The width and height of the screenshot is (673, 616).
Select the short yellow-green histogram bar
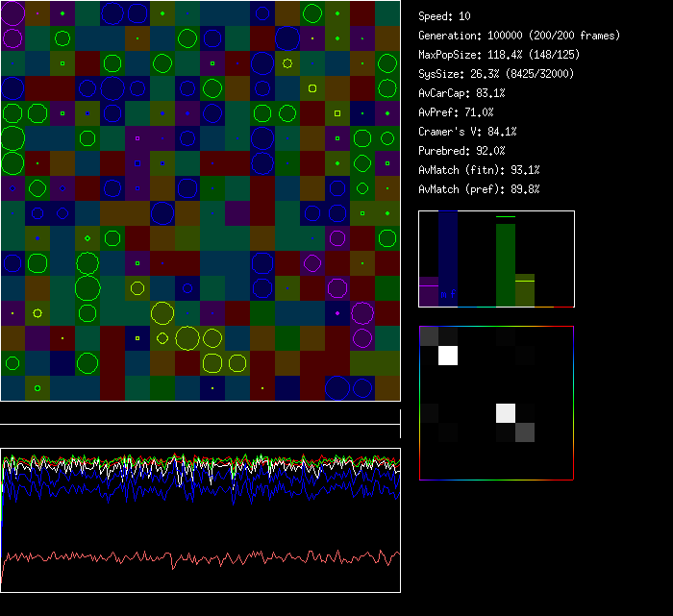point(524,290)
